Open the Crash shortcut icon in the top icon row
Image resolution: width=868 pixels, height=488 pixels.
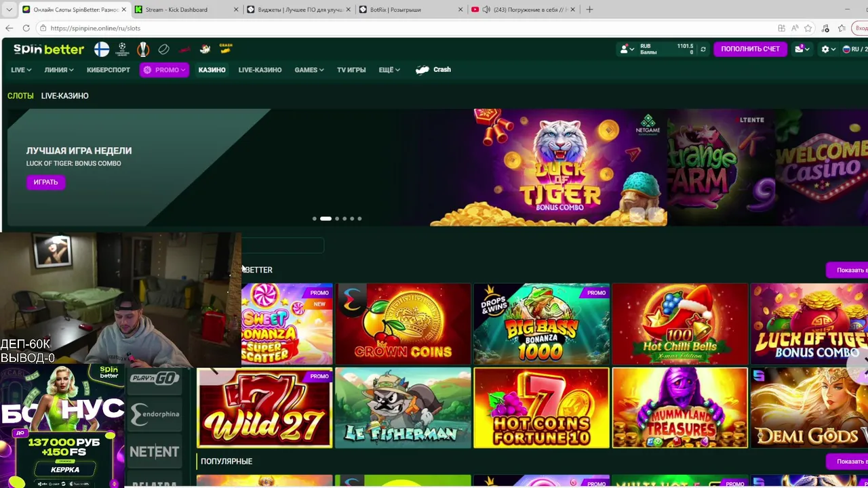click(x=226, y=48)
